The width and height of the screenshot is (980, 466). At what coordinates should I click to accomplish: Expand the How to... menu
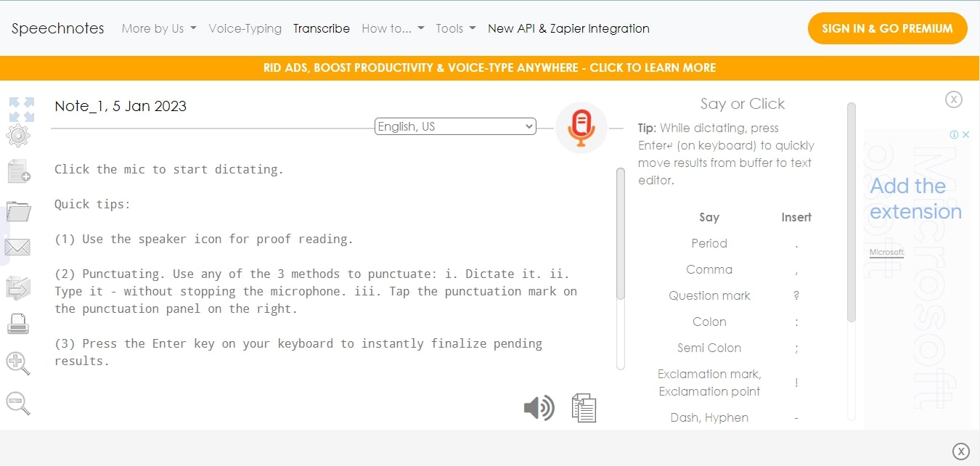pyautogui.click(x=393, y=28)
